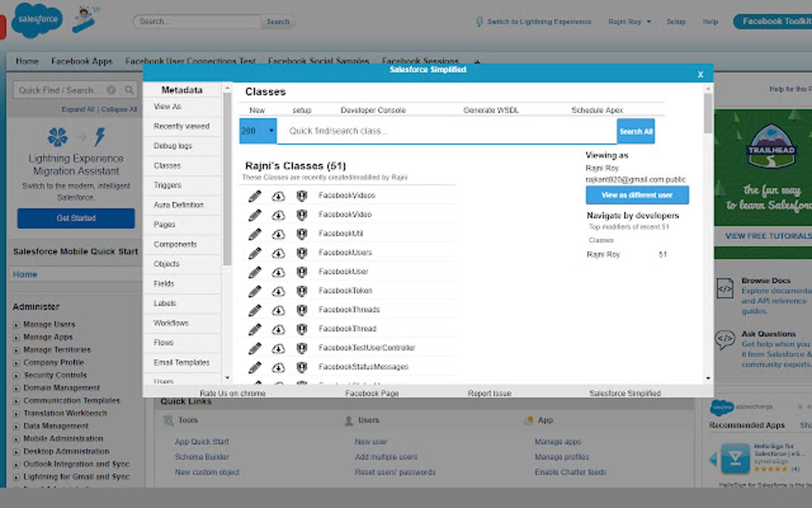Click the Salesforce cloud logo
812x508 pixels.
point(35,18)
